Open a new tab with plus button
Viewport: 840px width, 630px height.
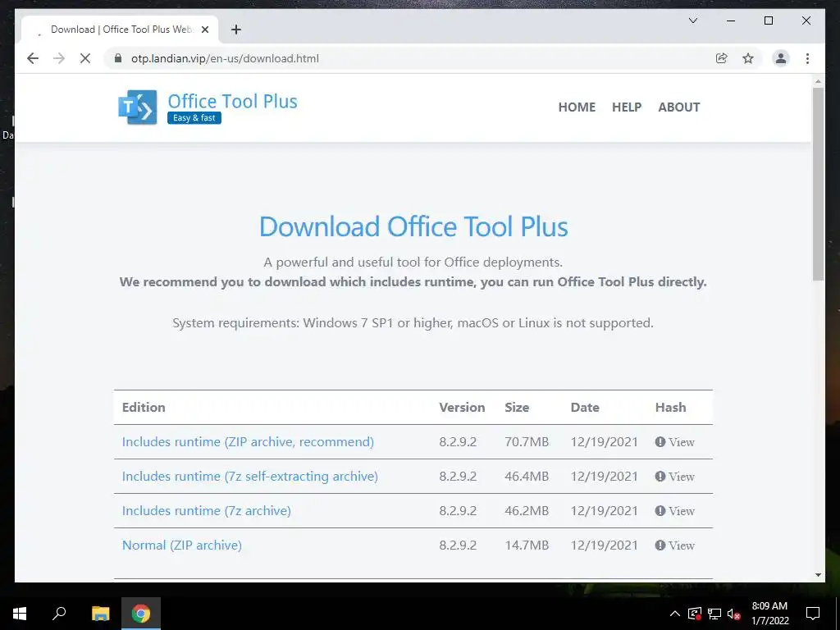pyautogui.click(x=235, y=30)
